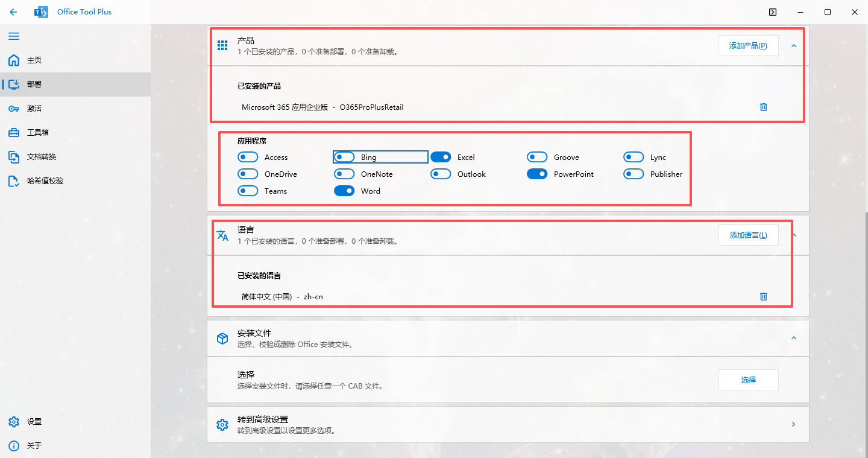This screenshot has width=868, height=458.
Task: Toggle the OneDrive application switch
Action: tap(248, 174)
